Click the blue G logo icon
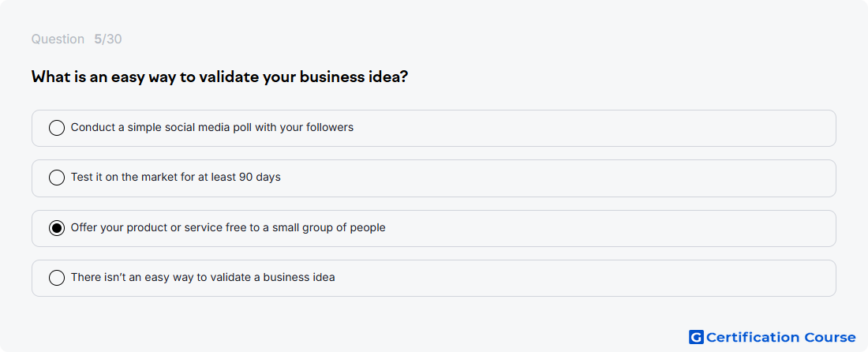 [x=696, y=337]
